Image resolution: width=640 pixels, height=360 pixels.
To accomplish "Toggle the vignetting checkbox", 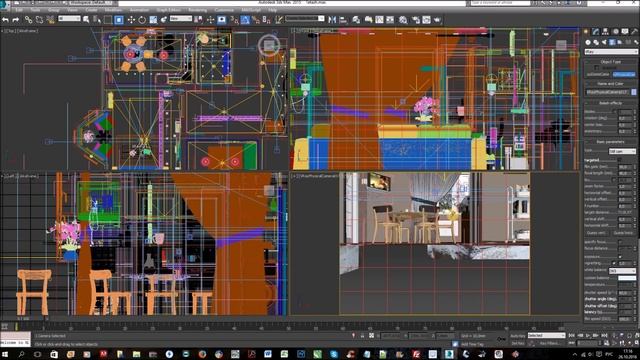I will pyautogui.click(x=614, y=263).
